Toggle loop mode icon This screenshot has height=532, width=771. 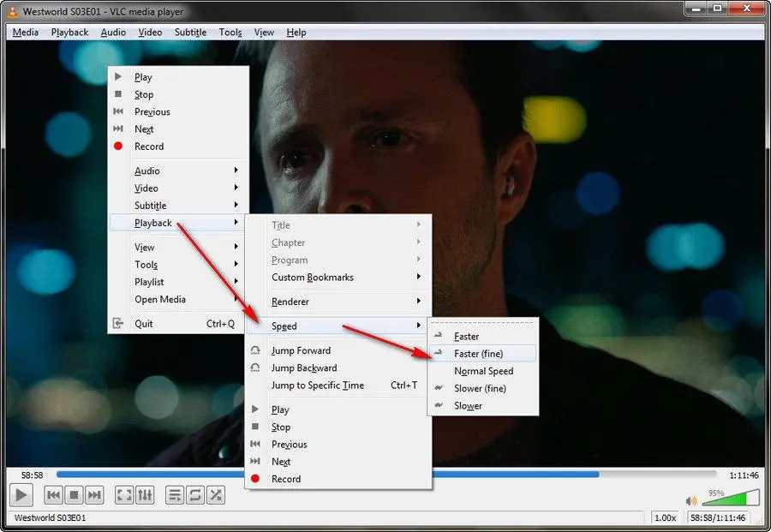click(x=195, y=495)
